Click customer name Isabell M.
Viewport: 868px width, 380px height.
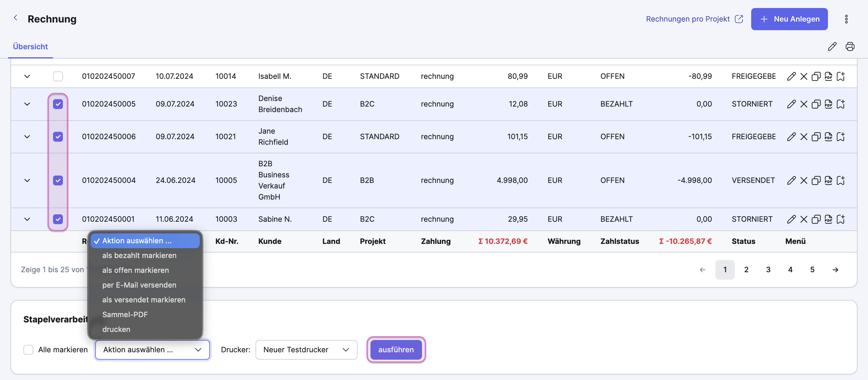coord(275,76)
